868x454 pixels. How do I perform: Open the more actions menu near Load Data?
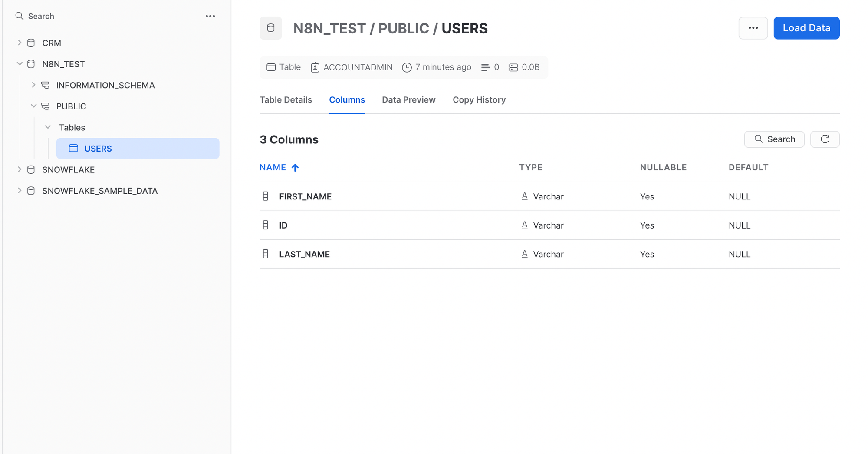(753, 28)
